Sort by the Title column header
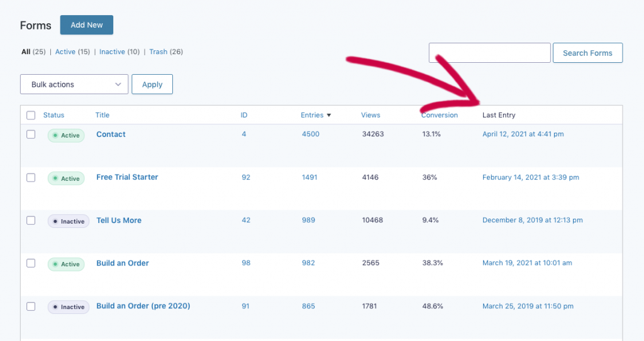The width and height of the screenshot is (644, 341). (x=103, y=116)
